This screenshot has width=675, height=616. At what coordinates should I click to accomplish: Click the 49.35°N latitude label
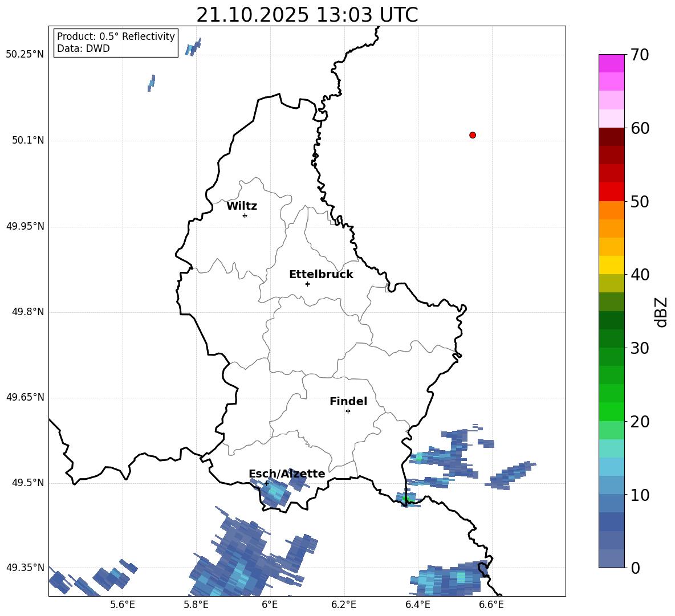(x=25, y=568)
